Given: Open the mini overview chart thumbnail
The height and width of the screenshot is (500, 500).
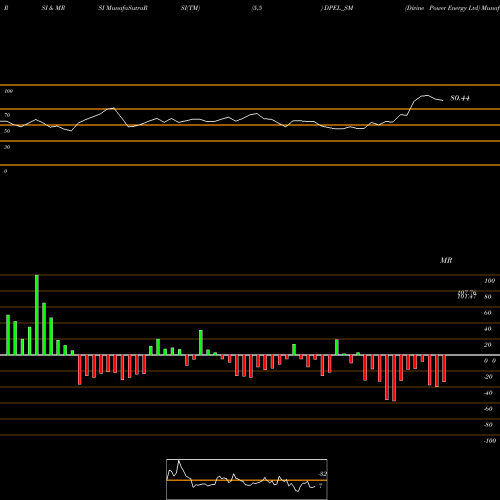Looking at the screenshot, I should (x=247, y=479).
